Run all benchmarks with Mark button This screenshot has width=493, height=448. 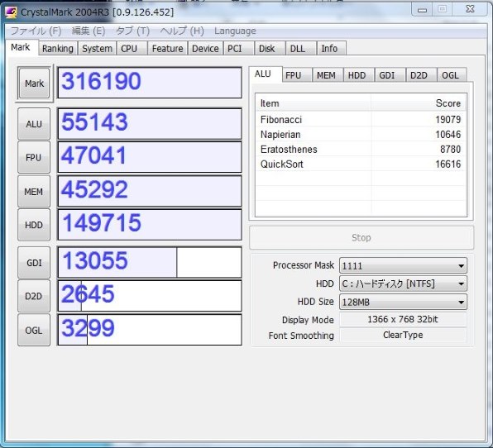tap(34, 83)
